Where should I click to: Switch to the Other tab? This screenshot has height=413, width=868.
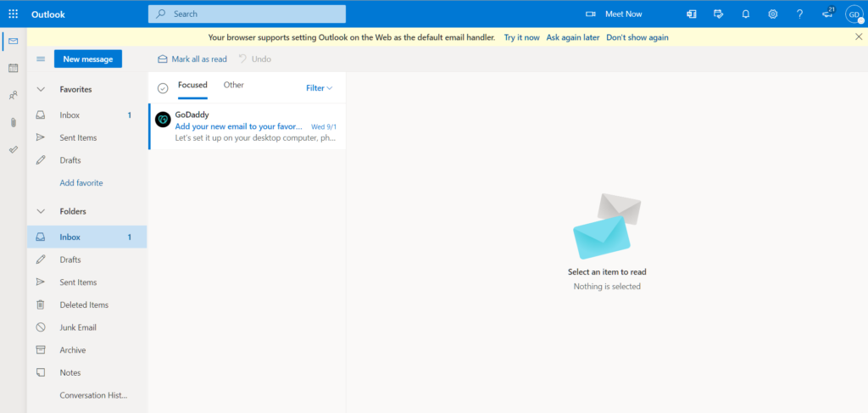point(234,85)
